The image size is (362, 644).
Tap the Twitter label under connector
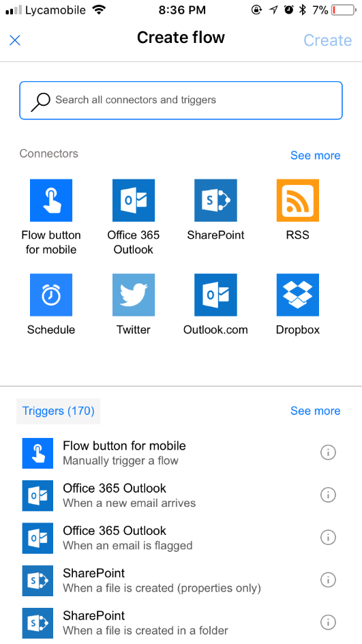tap(134, 330)
